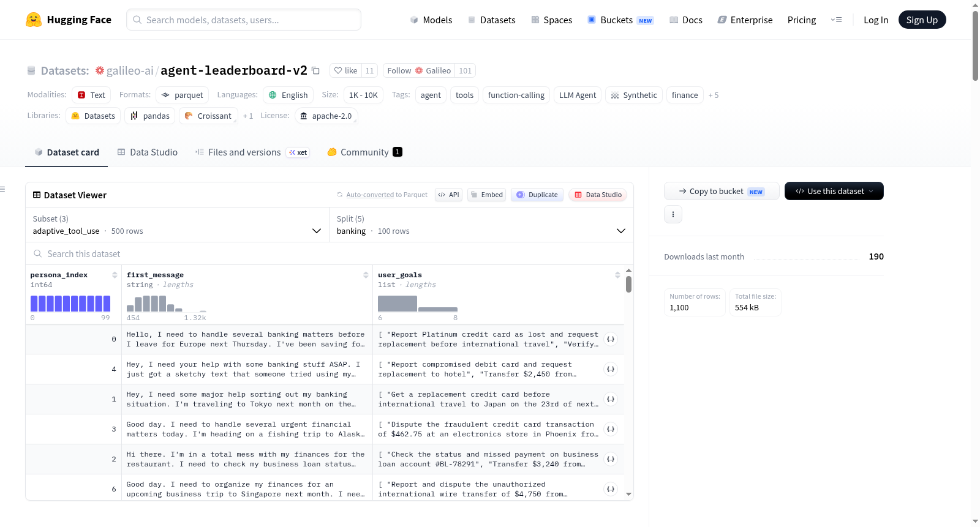Open Enterprise in the top navigation
Image resolution: width=980 pixels, height=527 pixels.
click(x=745, y=20)
